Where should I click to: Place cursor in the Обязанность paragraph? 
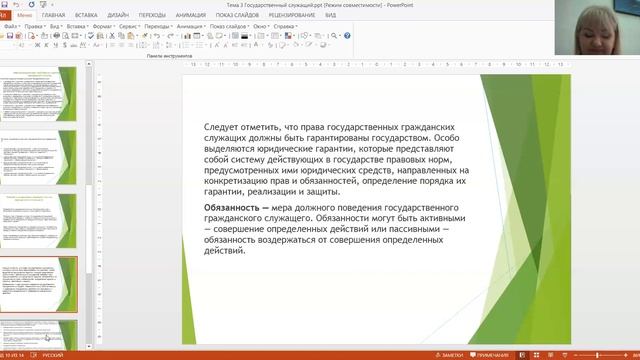pyautogui.click(x=335, y=229)
